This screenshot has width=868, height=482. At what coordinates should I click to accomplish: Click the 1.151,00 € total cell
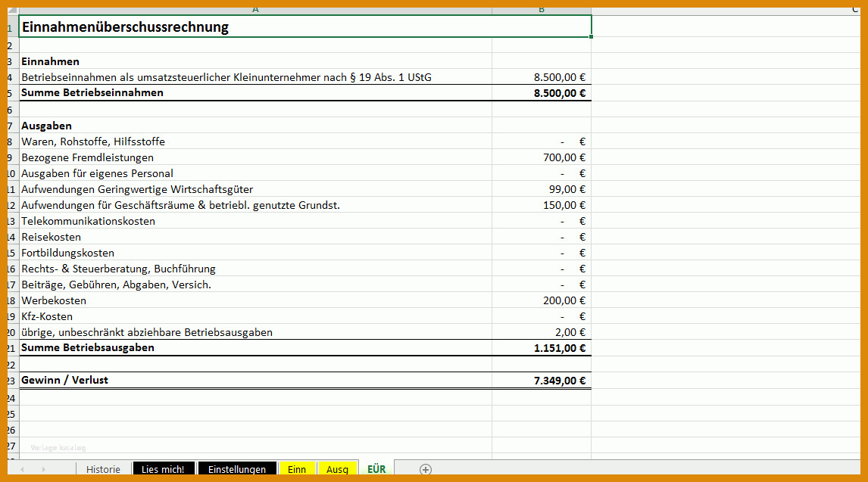[x=542, y=347]
